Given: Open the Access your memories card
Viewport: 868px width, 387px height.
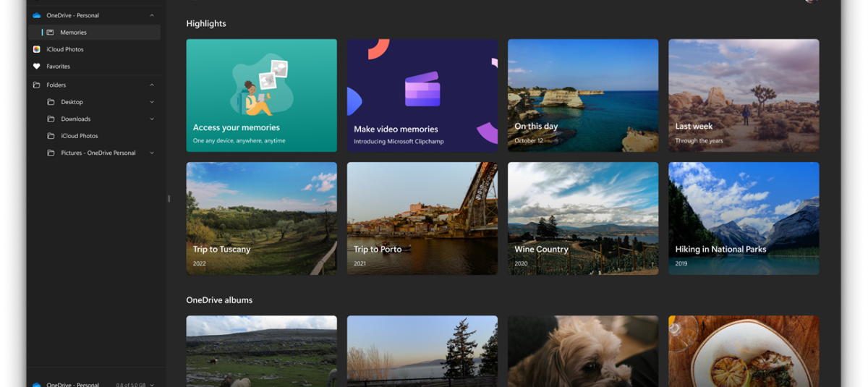Looking at the screenshot, I should (x=261, y=95).
